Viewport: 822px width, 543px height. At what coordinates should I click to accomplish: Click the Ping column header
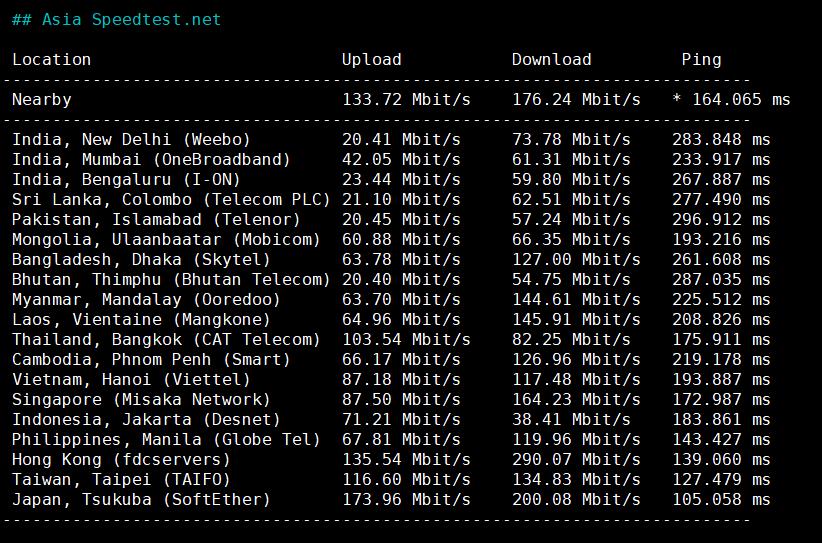(x=701, y=59)
